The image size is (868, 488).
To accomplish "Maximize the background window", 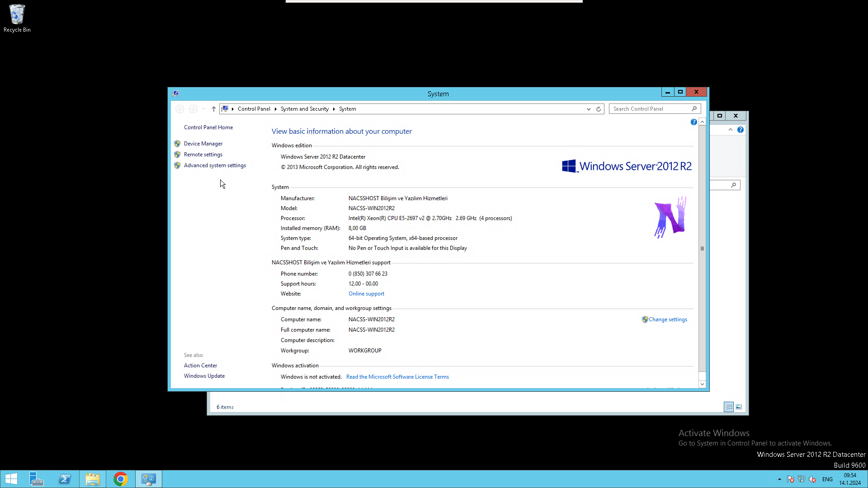I will [720, 116].
